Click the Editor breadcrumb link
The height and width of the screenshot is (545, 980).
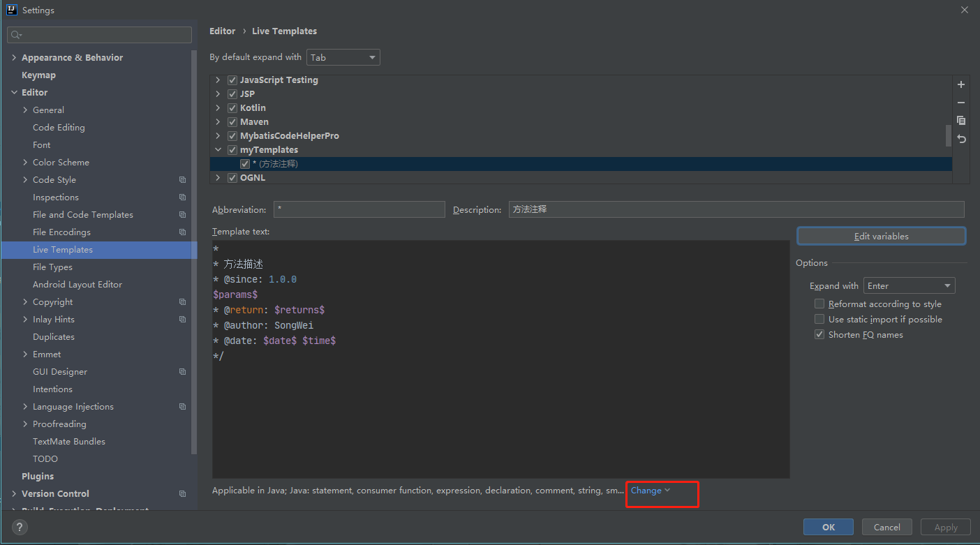click(x=222, y=31)
